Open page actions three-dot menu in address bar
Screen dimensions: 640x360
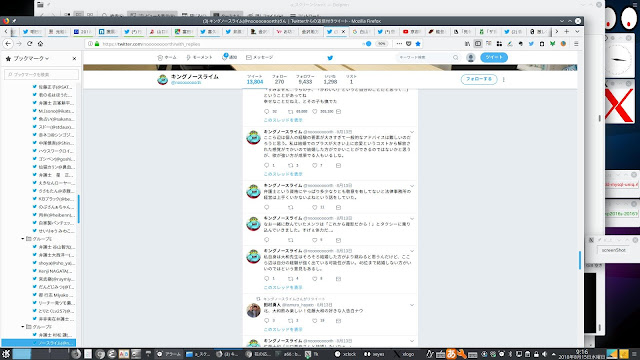[399, 44]
